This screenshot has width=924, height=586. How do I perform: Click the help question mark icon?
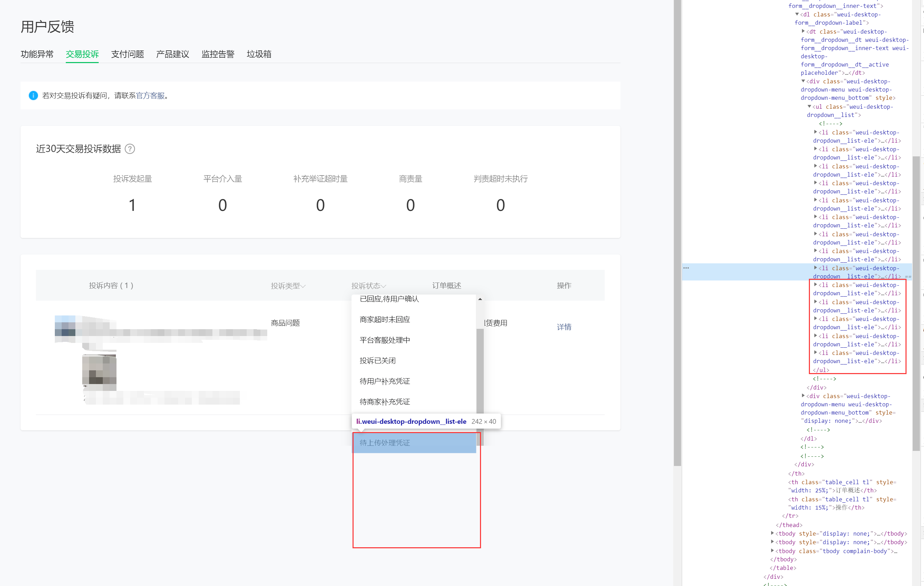click(x=130, y=148)
